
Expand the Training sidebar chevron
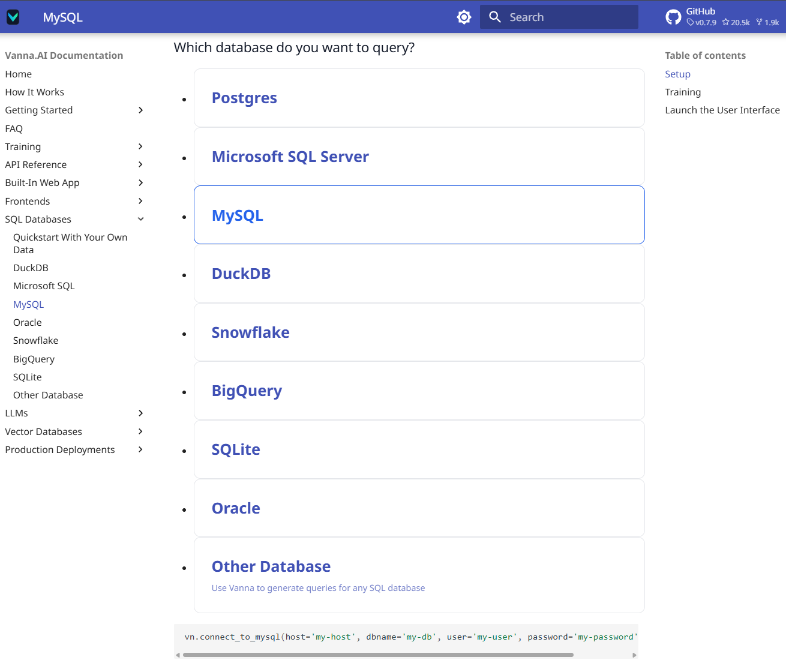coord(140,146)
